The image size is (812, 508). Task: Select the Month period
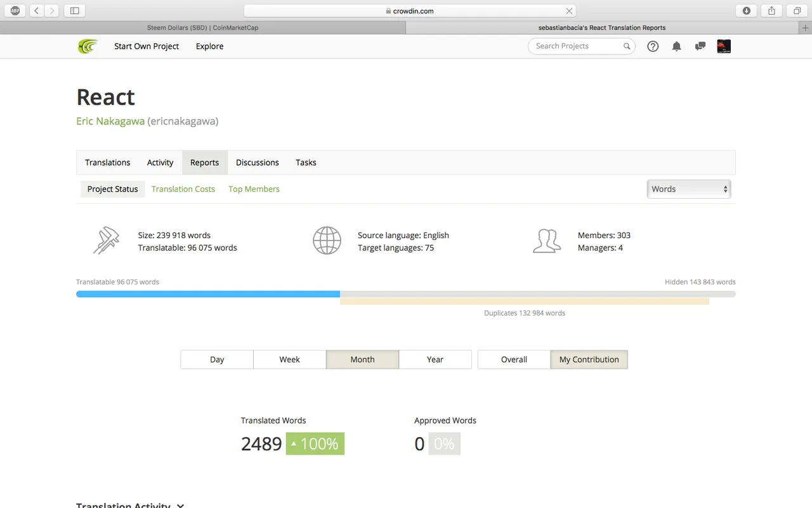(362, 359)
